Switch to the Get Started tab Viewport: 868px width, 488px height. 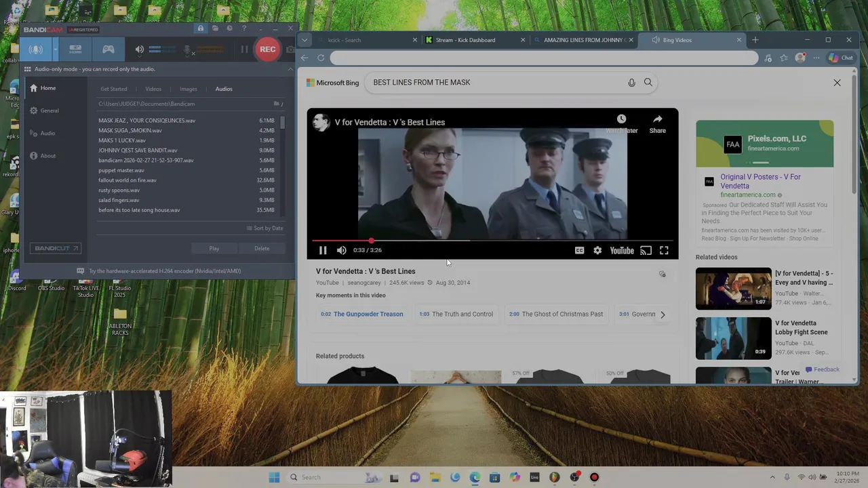[114, 89]
